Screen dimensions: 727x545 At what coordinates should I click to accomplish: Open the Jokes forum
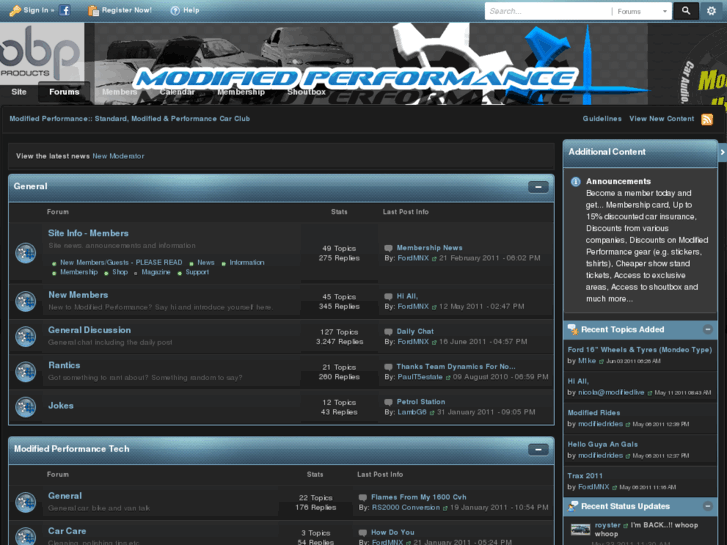coord(61,406)
